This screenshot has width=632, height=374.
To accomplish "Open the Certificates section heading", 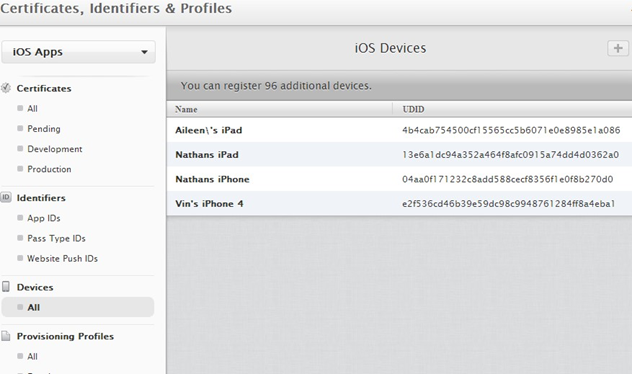I will pyautogui.click(x=44, y=88).
